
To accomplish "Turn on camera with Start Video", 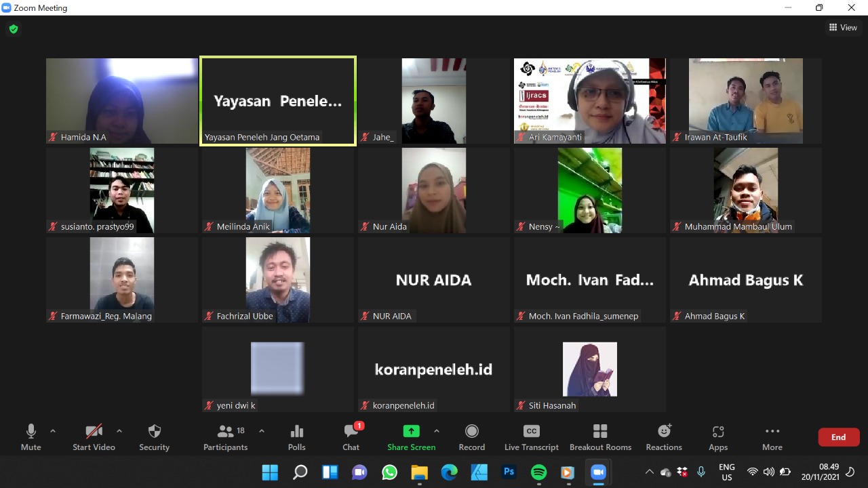I will pos(94,437).
